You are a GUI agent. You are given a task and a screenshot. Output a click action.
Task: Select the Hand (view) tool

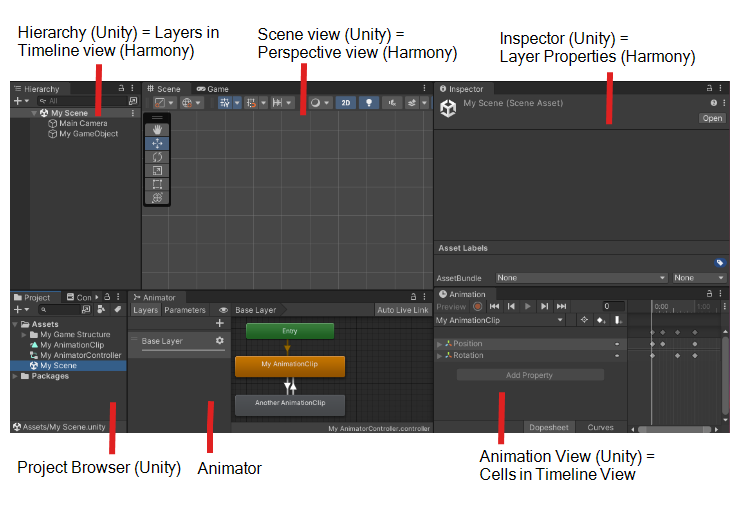pos(157,130)
